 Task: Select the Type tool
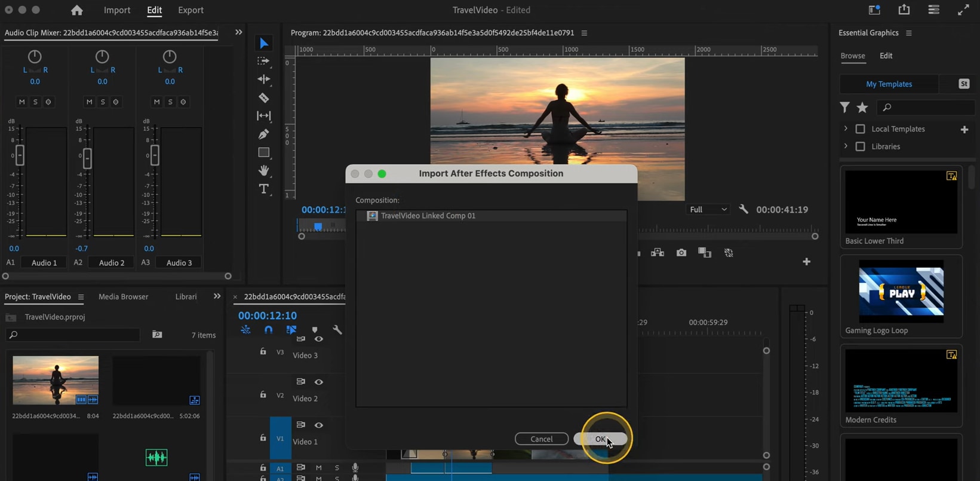coord(263,189)
